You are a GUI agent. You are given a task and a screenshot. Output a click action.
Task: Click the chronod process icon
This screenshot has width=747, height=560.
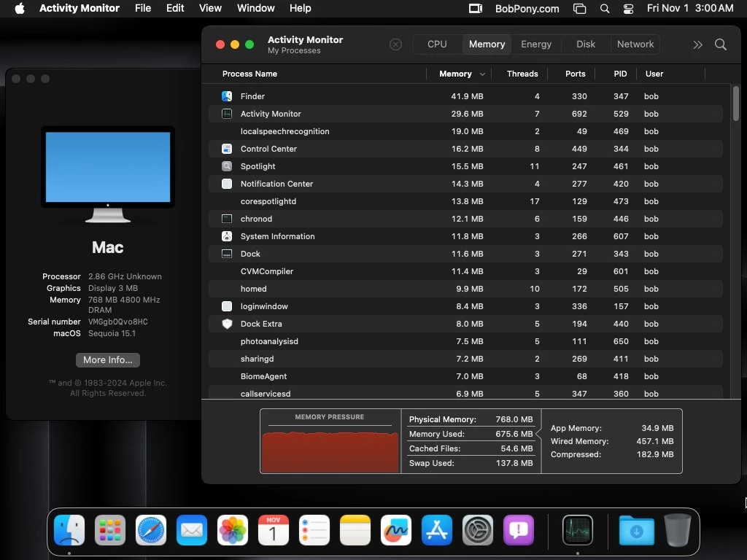pos(227,219)
